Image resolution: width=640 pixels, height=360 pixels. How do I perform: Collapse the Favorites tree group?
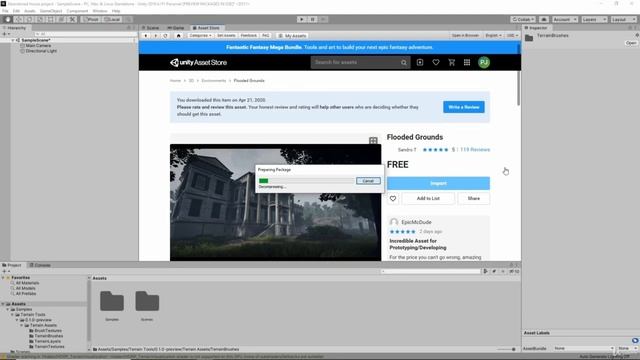(x=3, y=278)
